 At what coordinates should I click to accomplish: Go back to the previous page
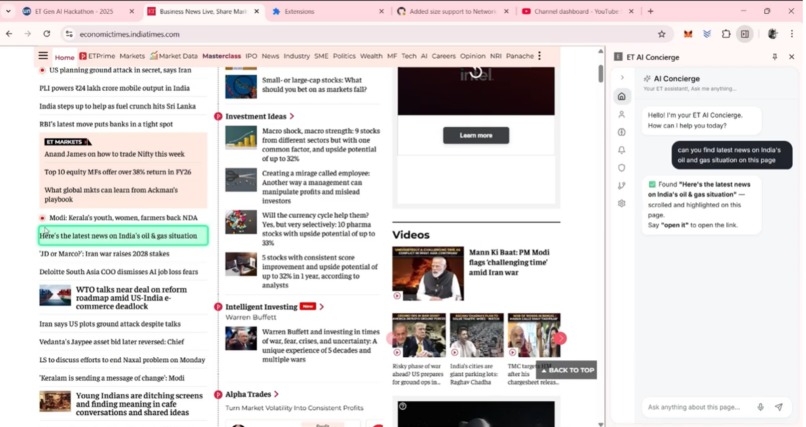[x=9, y=34]
